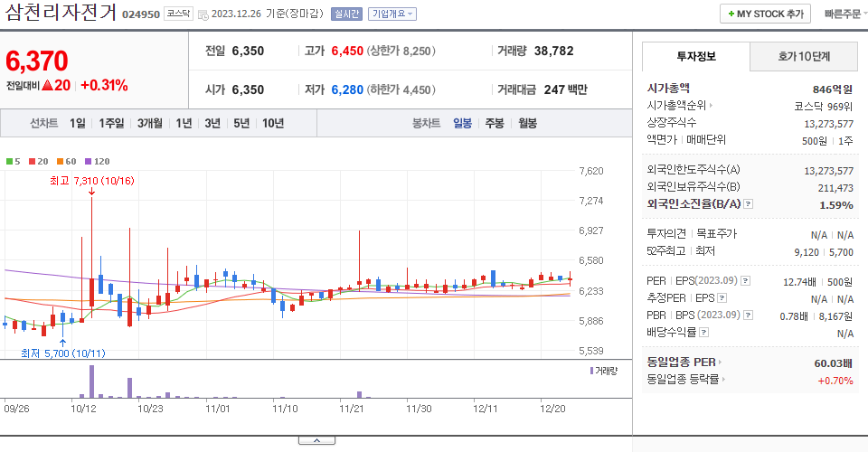Click the tall volume bar near 10/12
The image size is (868, 452).
point(92,381)
